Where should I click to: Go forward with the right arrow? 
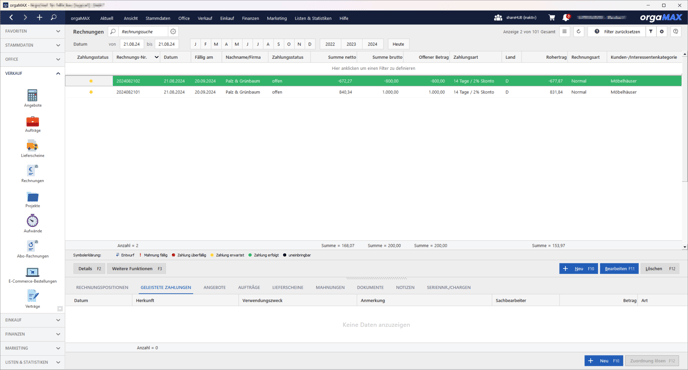tap(25, 18)
